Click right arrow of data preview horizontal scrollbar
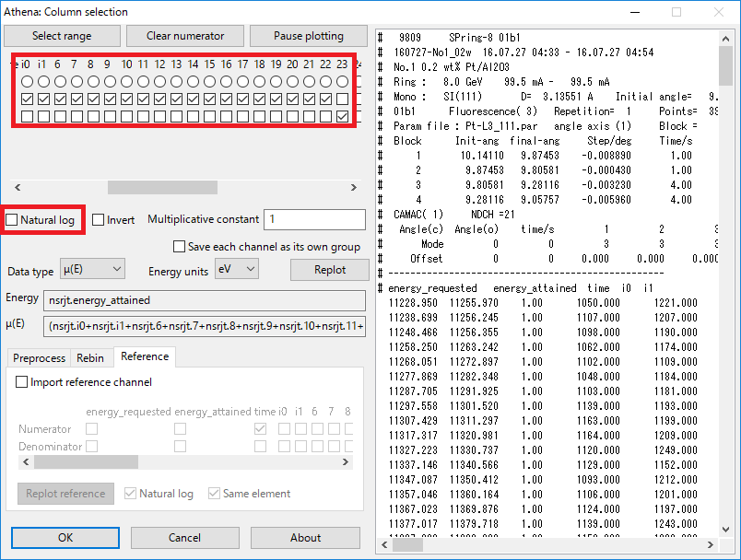 [711, 545]
